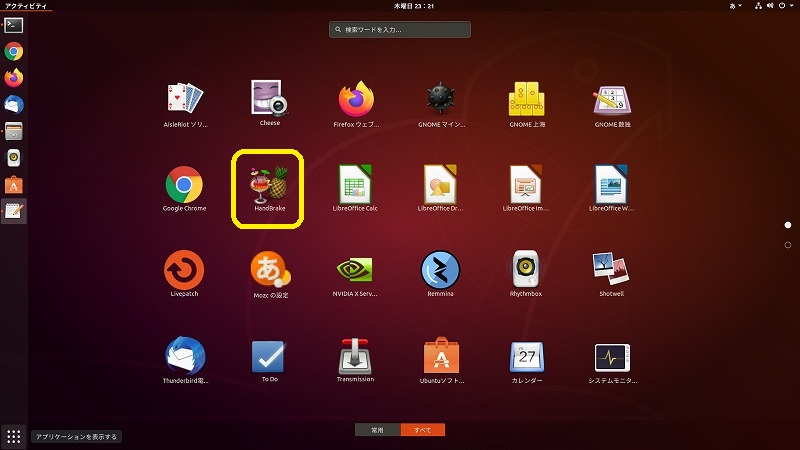Open Remmina remote desktop client
Viewport: 800px width, 450px height.
(440, 274)
